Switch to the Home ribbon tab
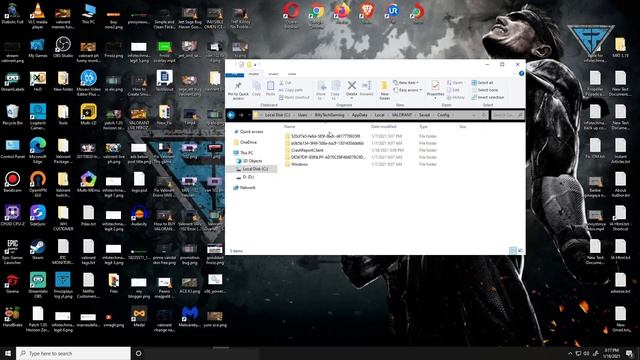 [x=253, y=74]
